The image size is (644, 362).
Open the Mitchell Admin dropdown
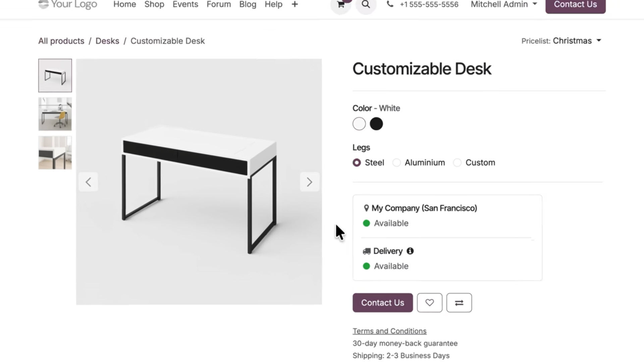(503, 4)
